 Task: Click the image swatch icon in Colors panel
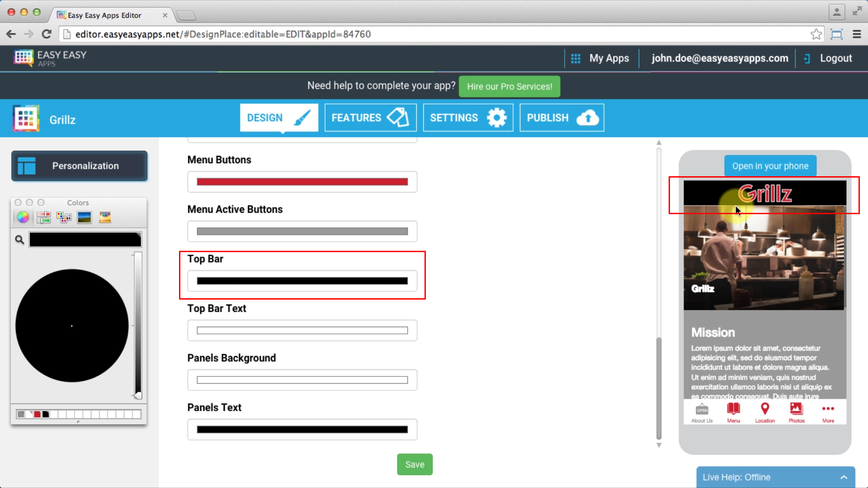click(85, 217)
